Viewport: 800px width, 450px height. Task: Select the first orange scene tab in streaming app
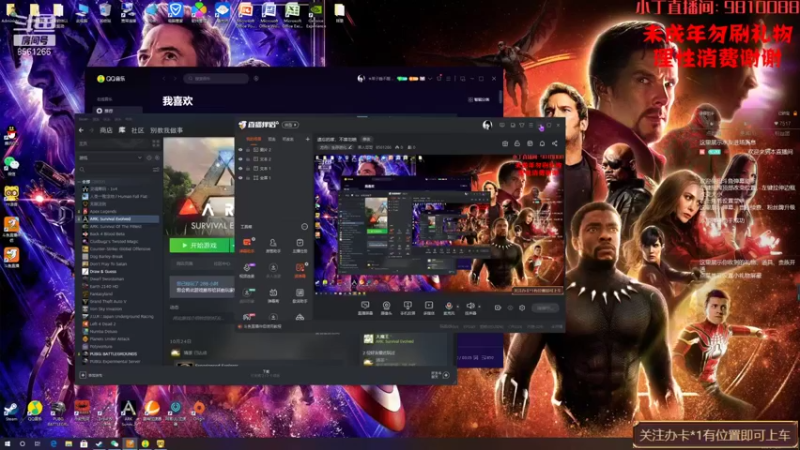point(254,139)
